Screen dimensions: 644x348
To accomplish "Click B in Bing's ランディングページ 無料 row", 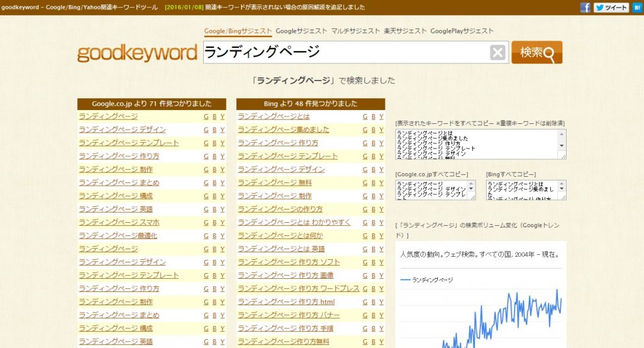I will coord(374,183).
